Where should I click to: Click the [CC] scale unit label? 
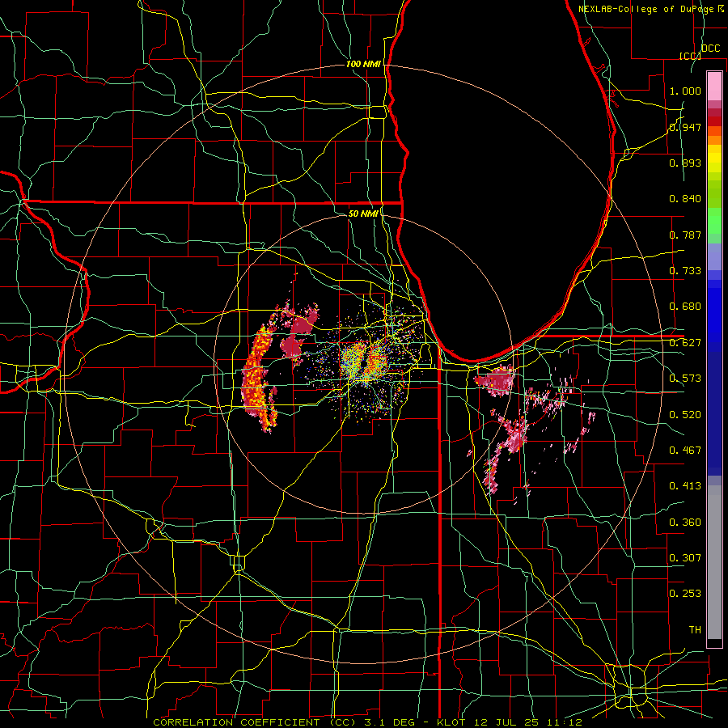(x=690, y=56)
